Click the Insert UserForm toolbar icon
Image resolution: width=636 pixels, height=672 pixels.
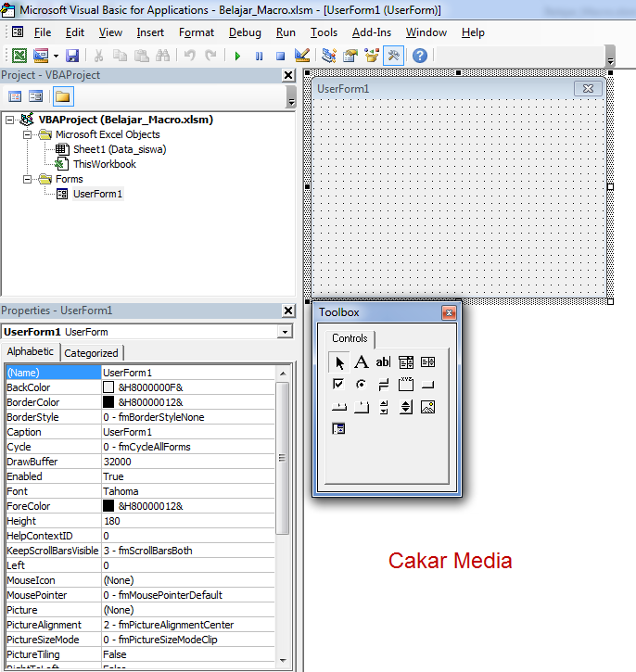click(x=41, y=56)
